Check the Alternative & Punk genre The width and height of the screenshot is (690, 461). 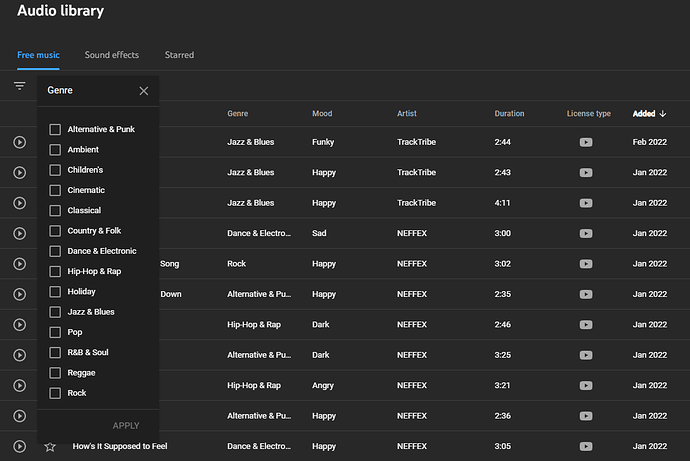[55, 129]
